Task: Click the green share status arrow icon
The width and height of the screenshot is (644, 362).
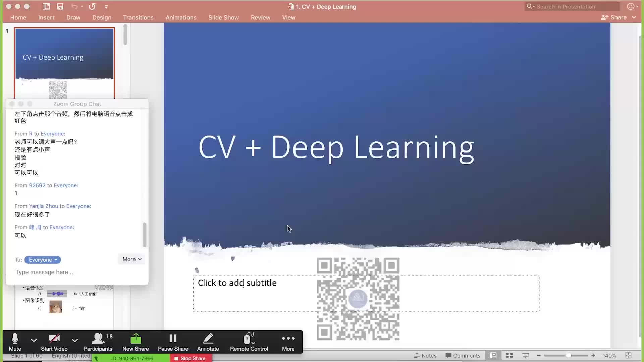Action: point(96,358)
